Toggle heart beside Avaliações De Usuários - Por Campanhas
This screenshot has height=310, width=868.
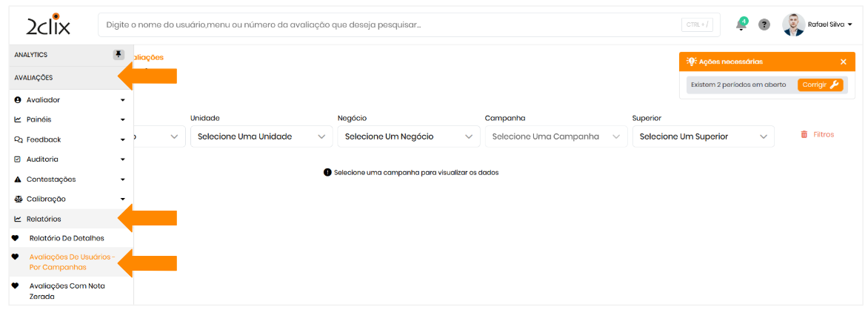coord(16,257)
